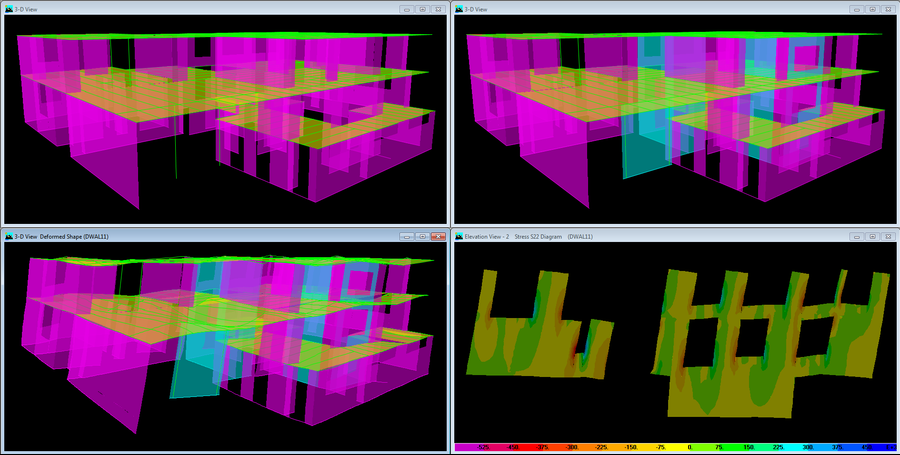Click the yellow 0 value on stress legend
Viewport: 900px width, 455px height.
[691, 448]
